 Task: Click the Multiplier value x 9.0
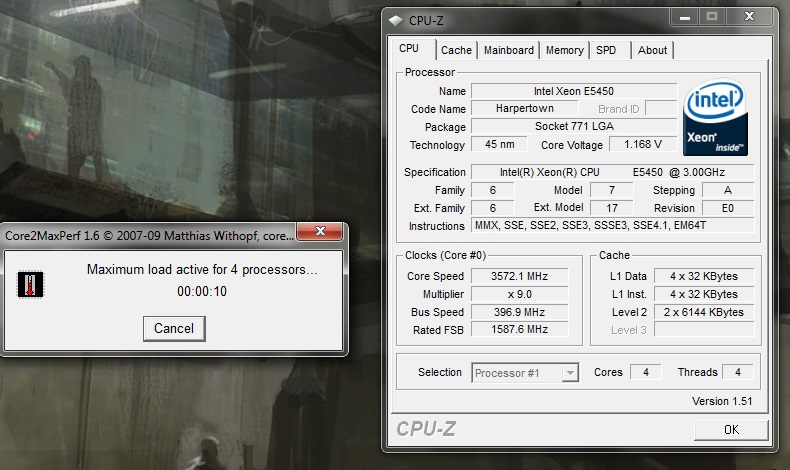[x=519, y=294]
